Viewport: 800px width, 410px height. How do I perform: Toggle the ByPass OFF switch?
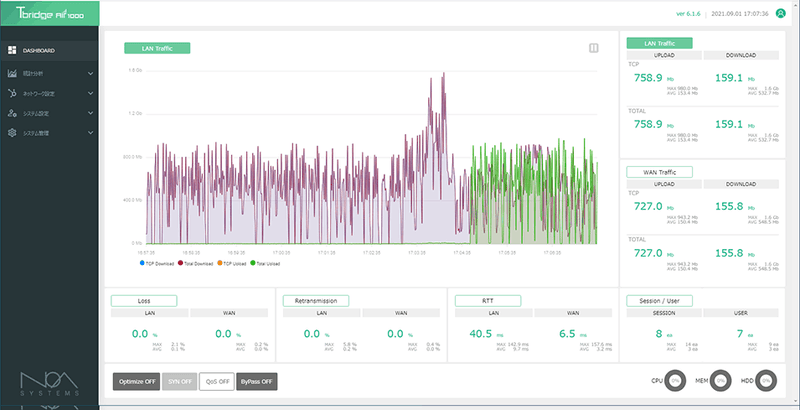(x=257, y=381)
